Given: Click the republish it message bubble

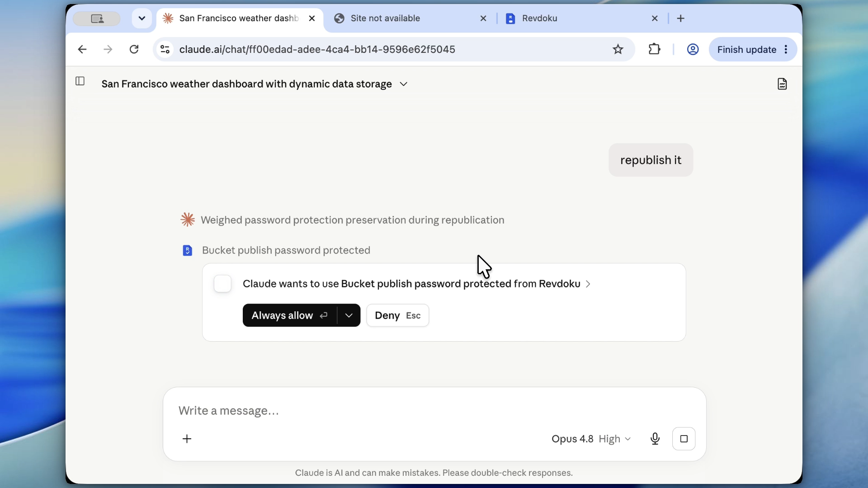Looking at the screenshot, I should [x=651, y=160].
